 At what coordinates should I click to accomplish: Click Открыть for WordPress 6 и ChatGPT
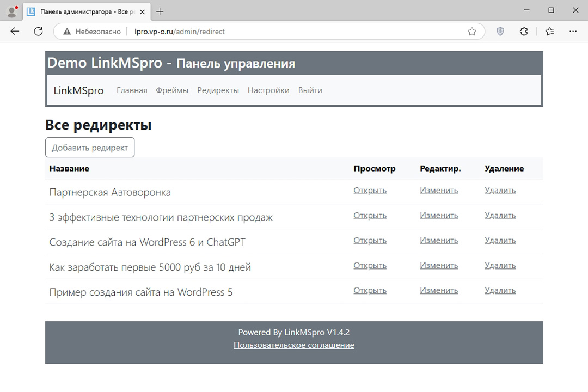point(370,241)
